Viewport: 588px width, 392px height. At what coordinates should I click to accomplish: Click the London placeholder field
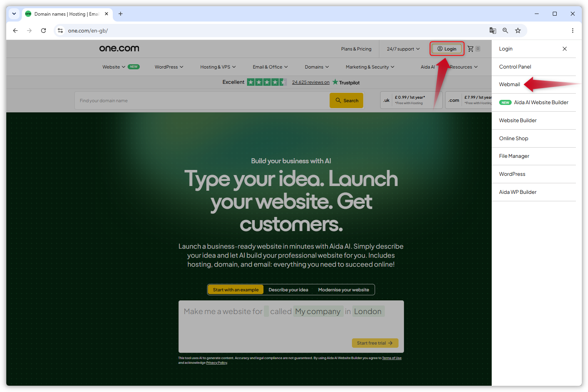[x=368, y=311]
